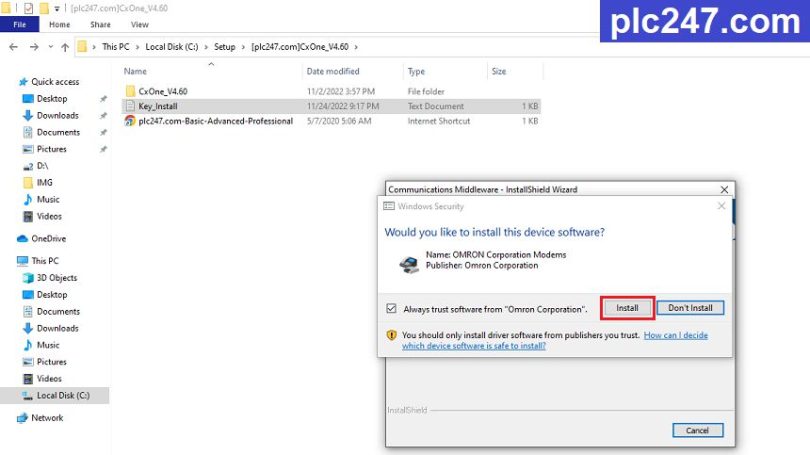Open Documents under This PC
This screenshot has height=455, width=810.
[58, 311]
